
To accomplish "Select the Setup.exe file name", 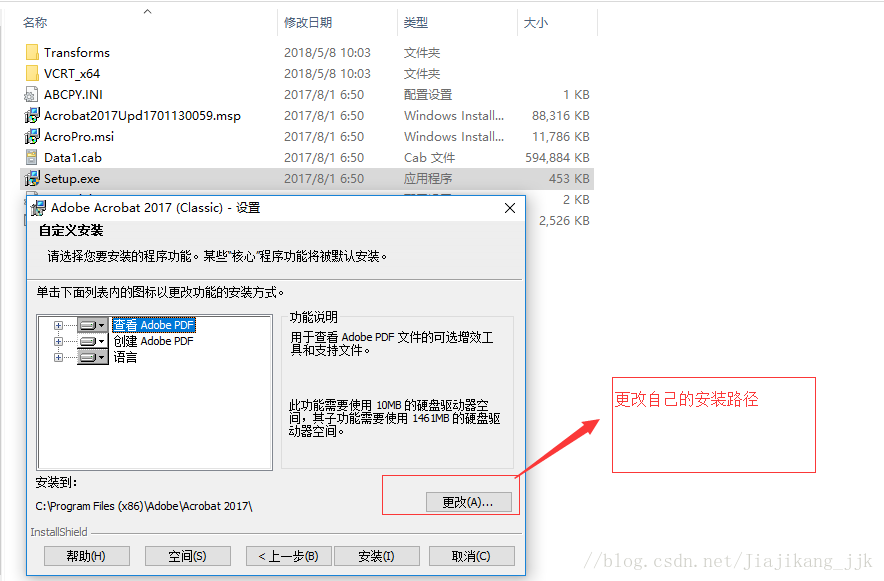I will point(72,179).
